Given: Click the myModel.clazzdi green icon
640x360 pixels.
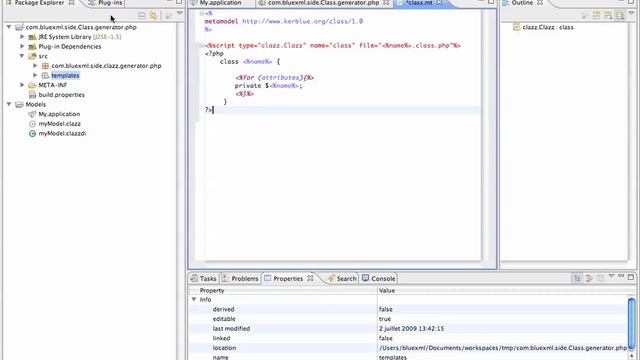Looking at the screenshot, I should point(32,133).
